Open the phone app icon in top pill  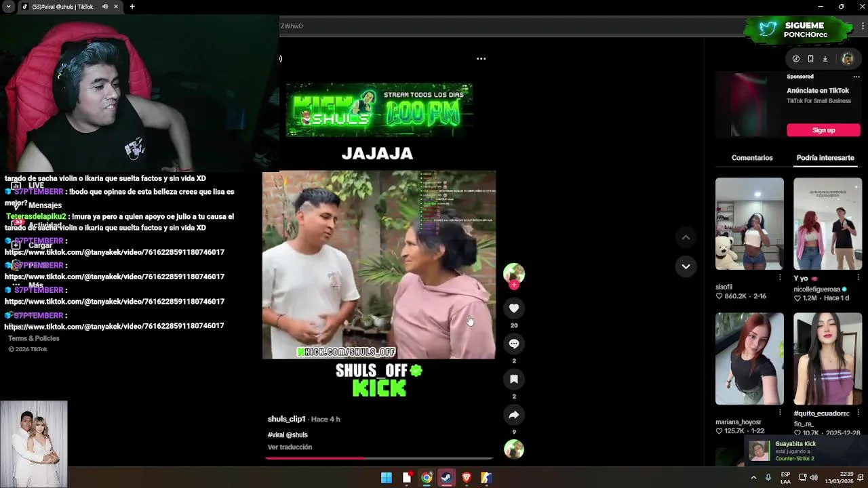point(810,59)
